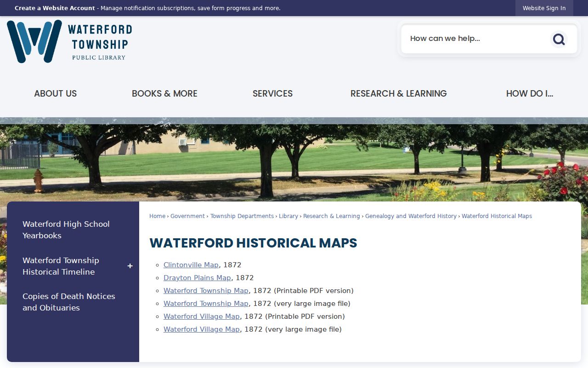Go to Library in the breadcrumb

pos(288,216)
